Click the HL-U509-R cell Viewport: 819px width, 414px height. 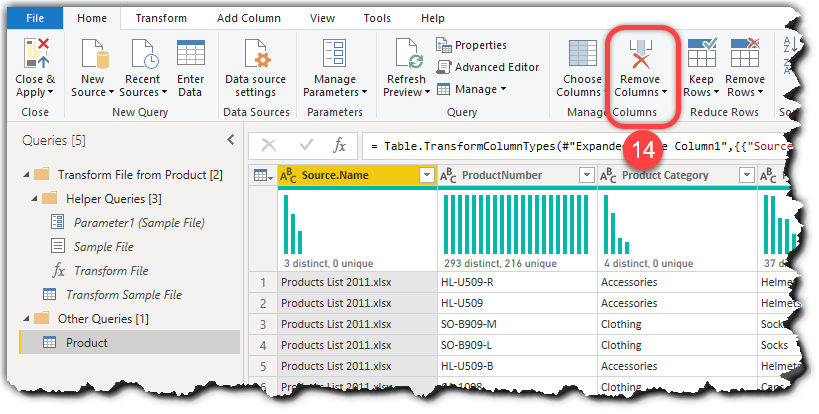point(518,282)
